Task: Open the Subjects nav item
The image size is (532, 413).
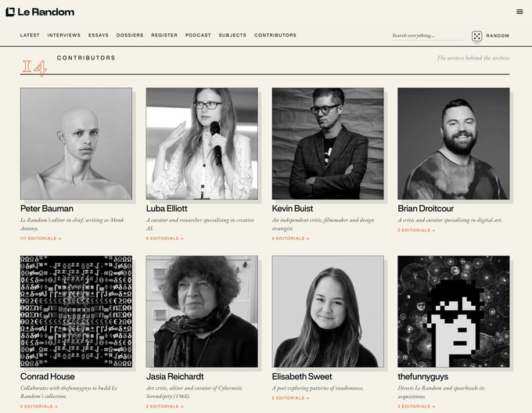Action: pyautogui.click(x=232, y=35)
